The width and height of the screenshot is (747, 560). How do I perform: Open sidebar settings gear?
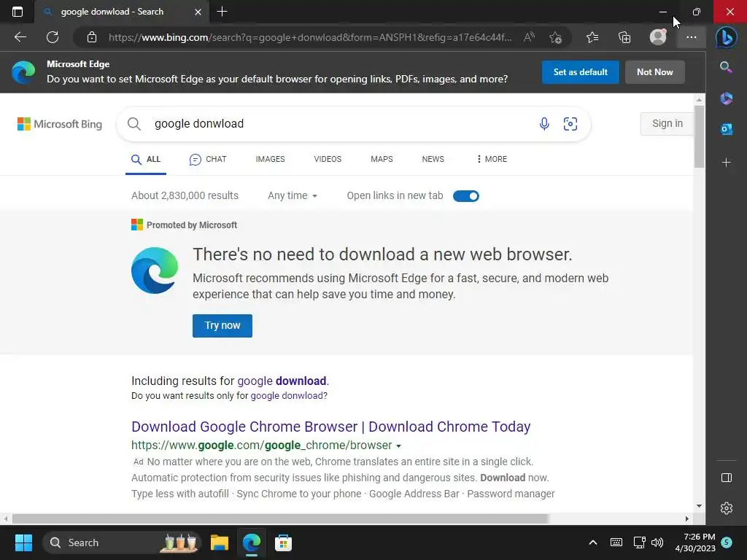pos(726,508)
